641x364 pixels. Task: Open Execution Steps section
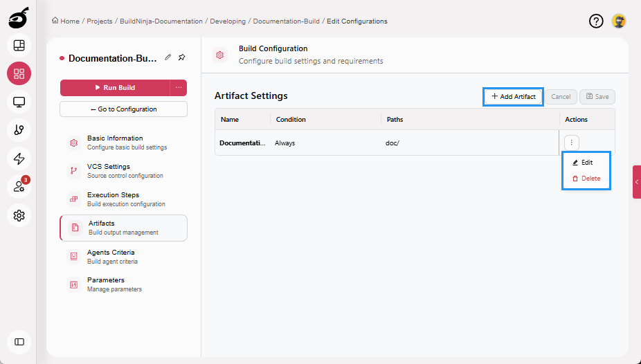[x=123, y=199]
